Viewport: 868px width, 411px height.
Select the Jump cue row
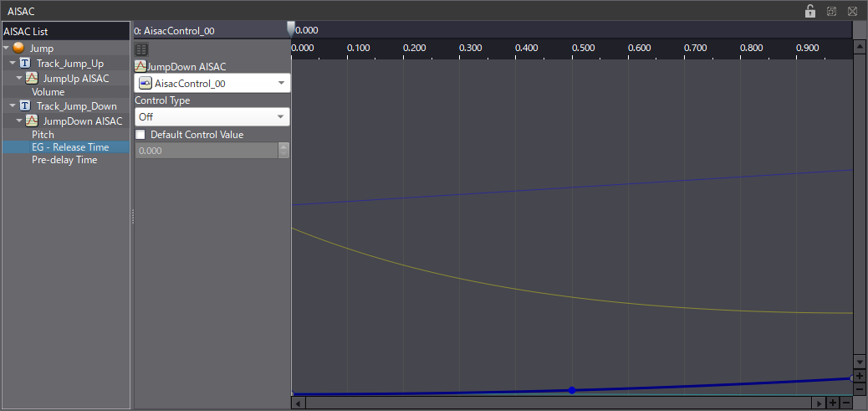coord(66,49)
